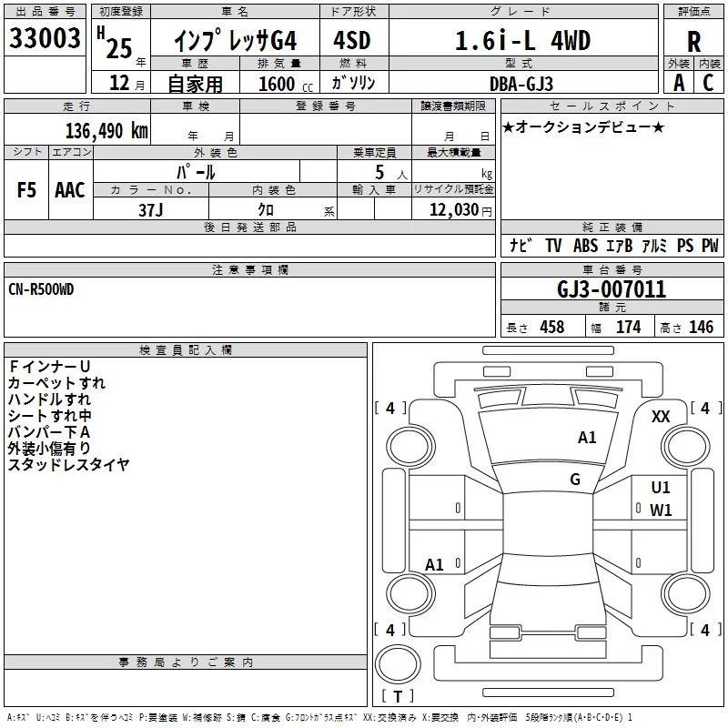Click the color number 37J field

(150, 208)
